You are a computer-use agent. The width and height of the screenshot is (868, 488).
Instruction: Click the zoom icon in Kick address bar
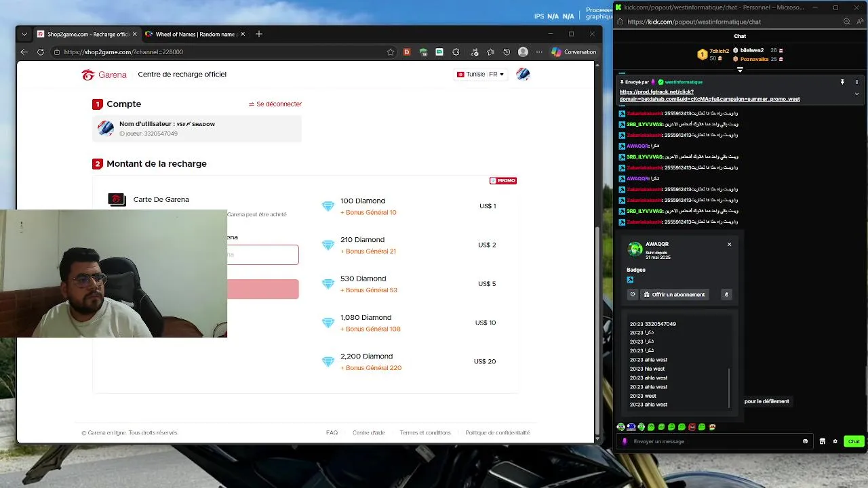[847, 22]
